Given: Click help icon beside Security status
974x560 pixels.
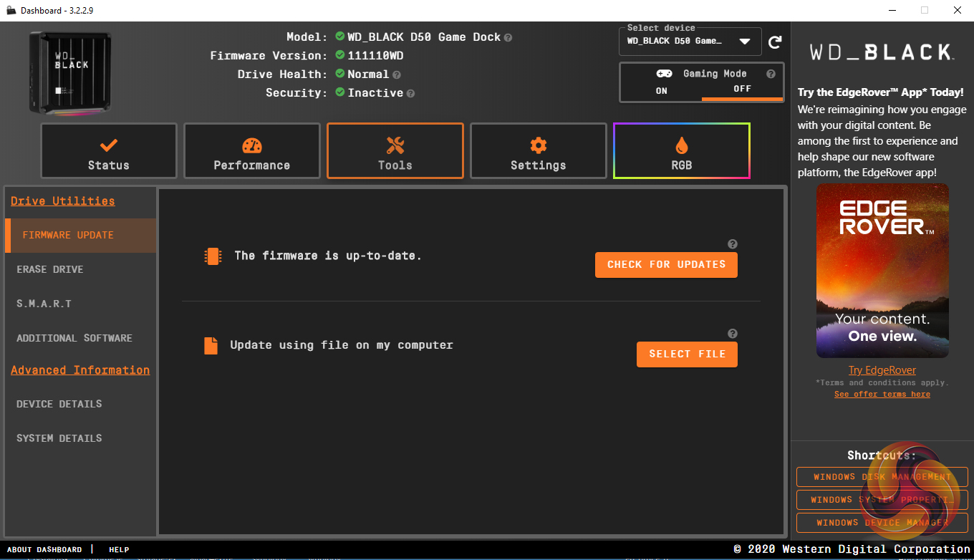Looking at the screenshot, I should point(410,93).
